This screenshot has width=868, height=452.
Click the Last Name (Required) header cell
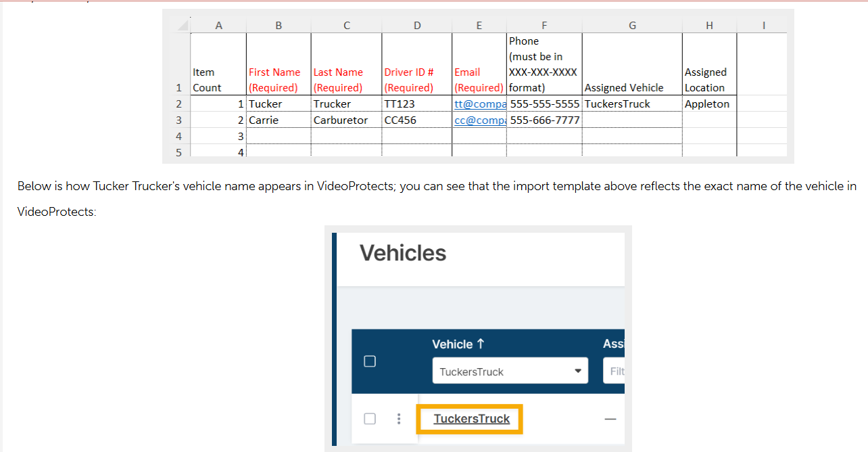click(346, 64)
